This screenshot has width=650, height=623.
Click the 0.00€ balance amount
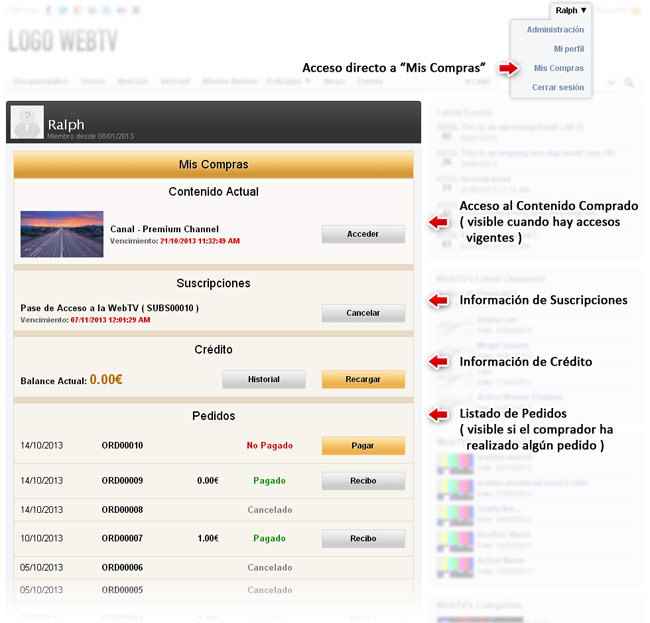click(x=106, y=379)
